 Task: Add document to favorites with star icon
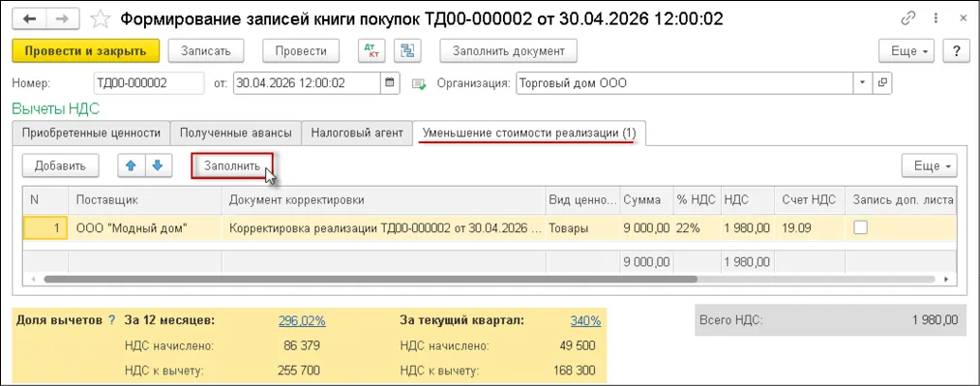click(x=100, y=18)
